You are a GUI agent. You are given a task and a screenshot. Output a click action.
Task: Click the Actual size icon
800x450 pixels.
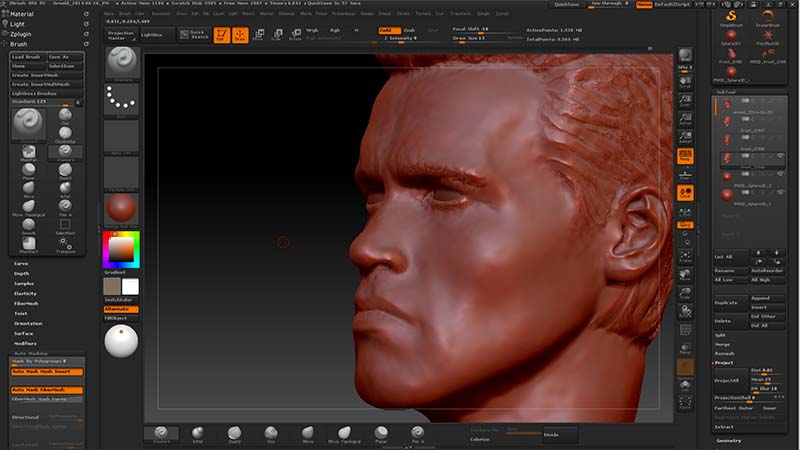coord(685,119)
